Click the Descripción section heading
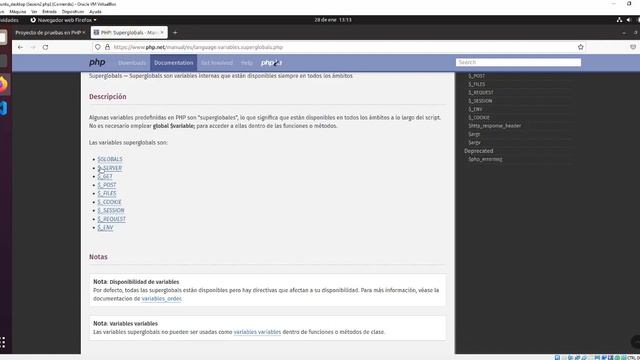The image size is (640, 360). (107, 97)
